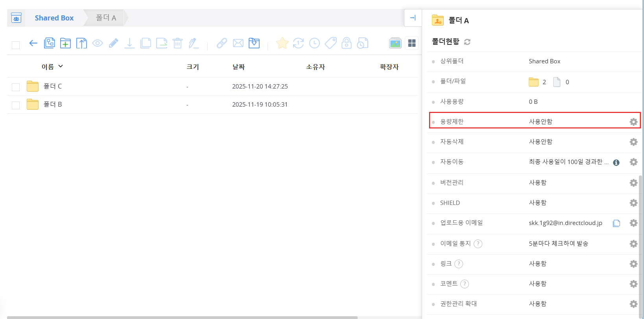Click the upload file icon

[81, 43]
